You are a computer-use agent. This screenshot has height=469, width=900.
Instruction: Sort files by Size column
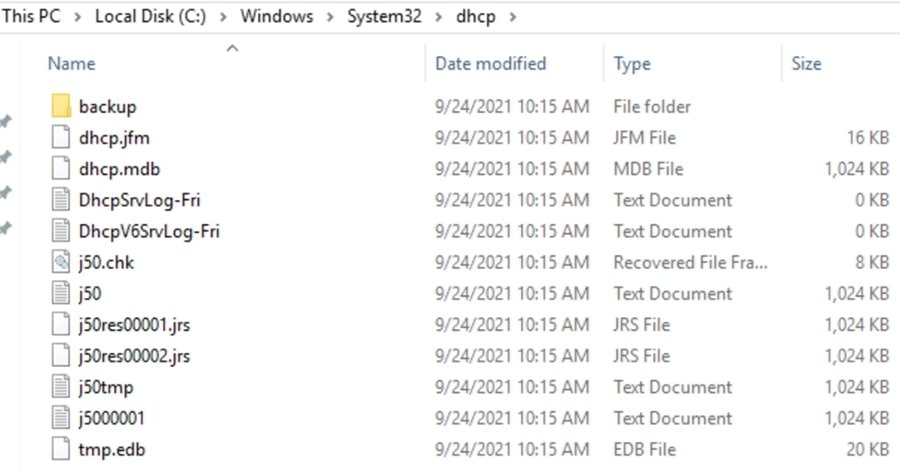point(806,64)
